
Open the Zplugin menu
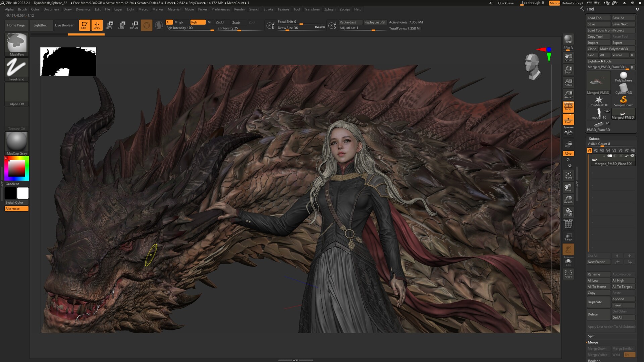(329, 9)
